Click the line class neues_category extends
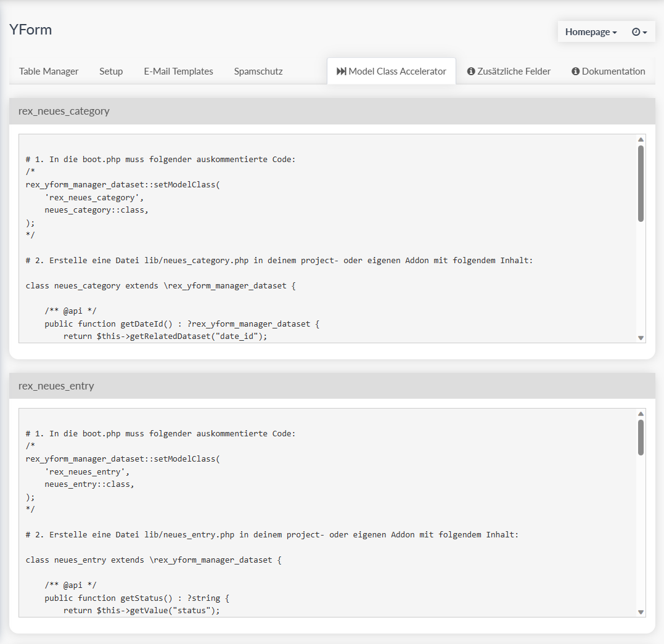Image resolution: width=664 pixels, height=644 pixels. (160, 286)
